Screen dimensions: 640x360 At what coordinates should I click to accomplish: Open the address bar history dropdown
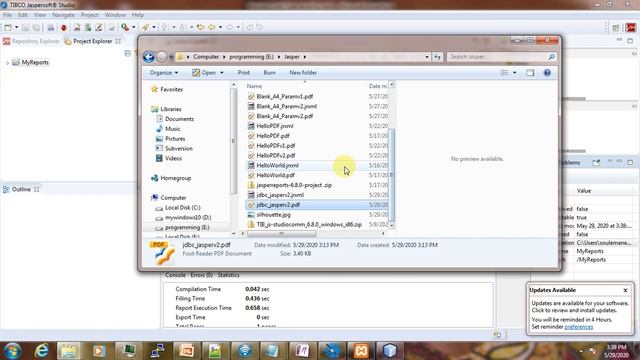tap(427, 57)
